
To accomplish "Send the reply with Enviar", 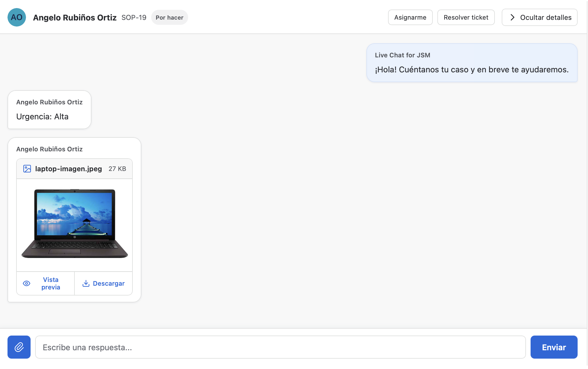I will point(554,347).
